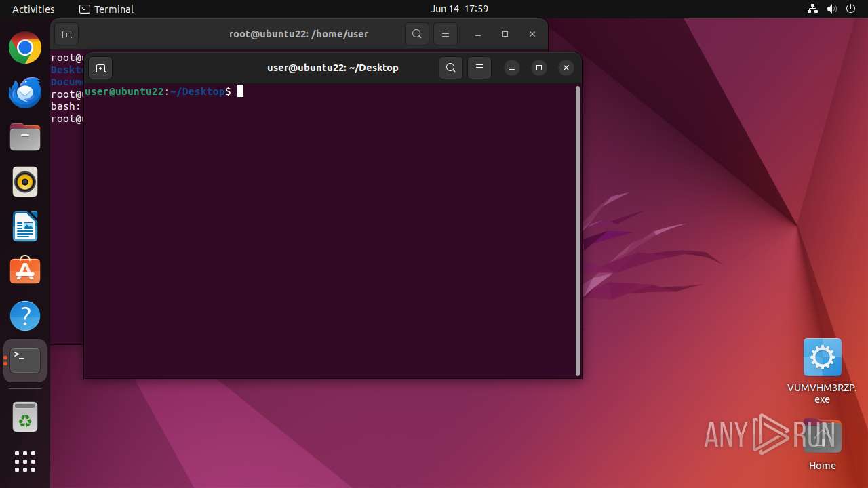Click the Terminal icon in dock
This screenshot has width=868, height=488.
point(25,361)
